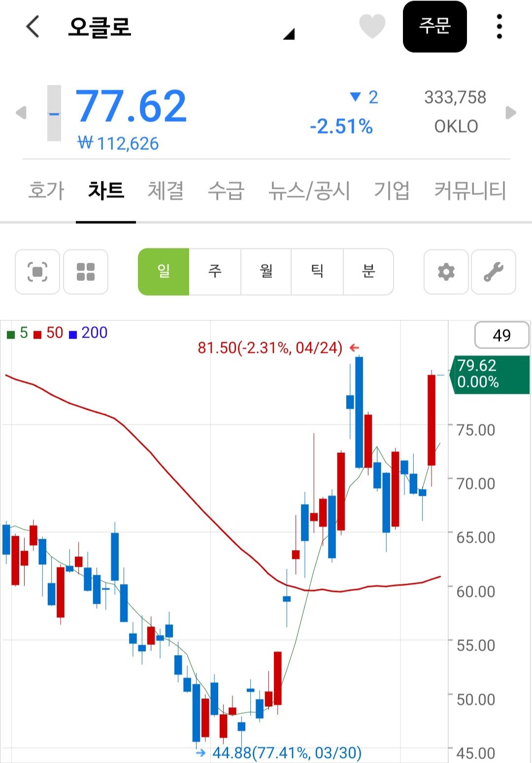
Task: Show next stock with right arrow
Action: coord(511,112)
